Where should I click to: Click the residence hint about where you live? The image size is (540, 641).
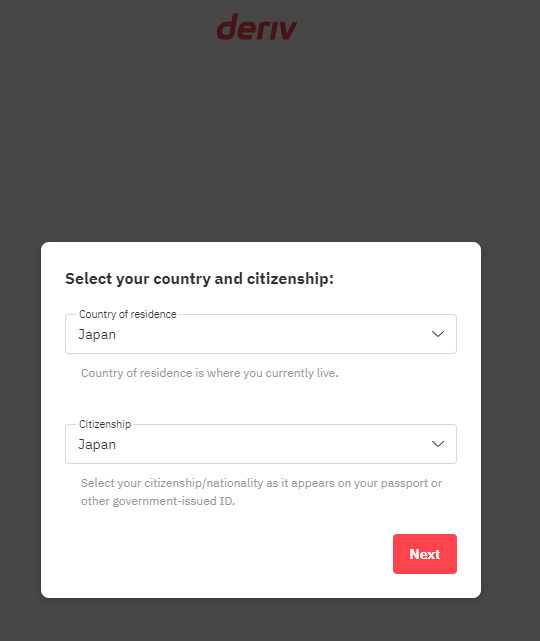pyautogui.click(x=210, y=373)
